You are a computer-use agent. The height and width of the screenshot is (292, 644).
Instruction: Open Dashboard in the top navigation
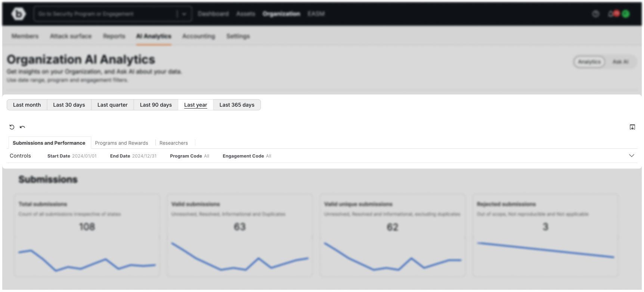[x=213, y=14]
